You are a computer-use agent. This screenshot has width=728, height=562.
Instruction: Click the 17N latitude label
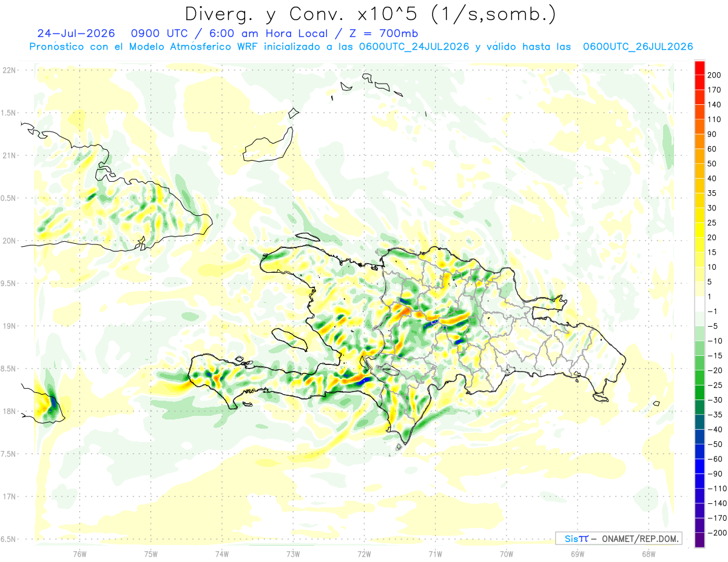click(8, 497)
